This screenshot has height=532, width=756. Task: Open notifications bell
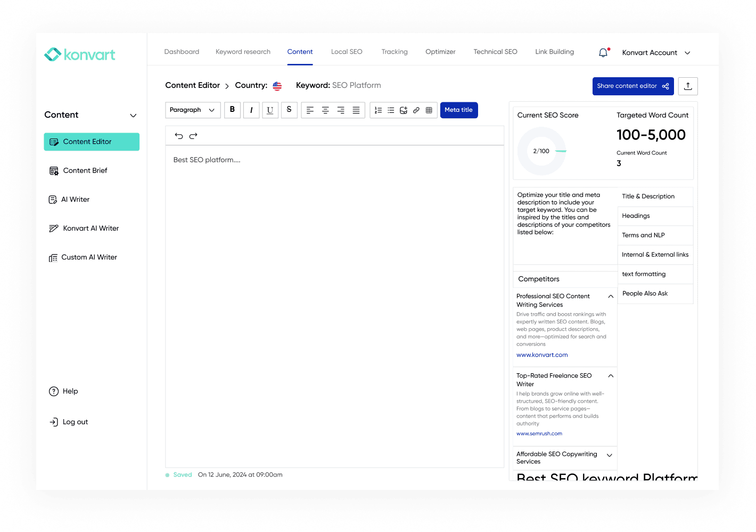[x=603, y=53]
